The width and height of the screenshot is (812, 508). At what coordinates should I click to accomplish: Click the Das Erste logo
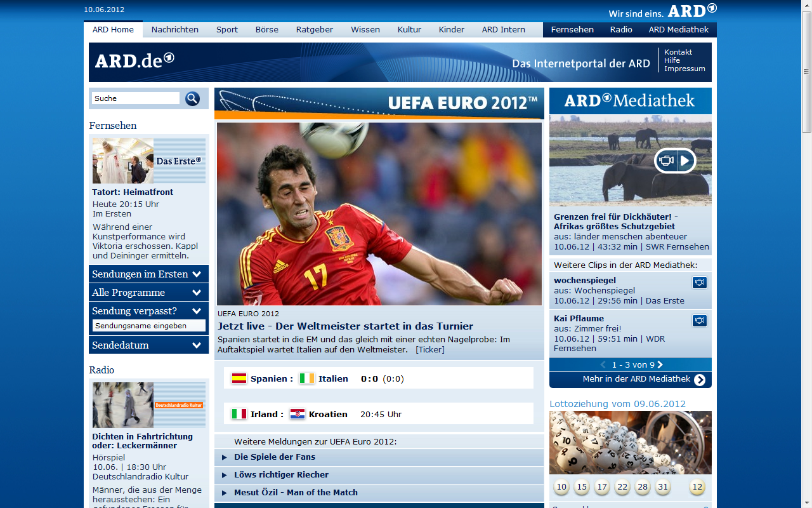click(180, 161)
